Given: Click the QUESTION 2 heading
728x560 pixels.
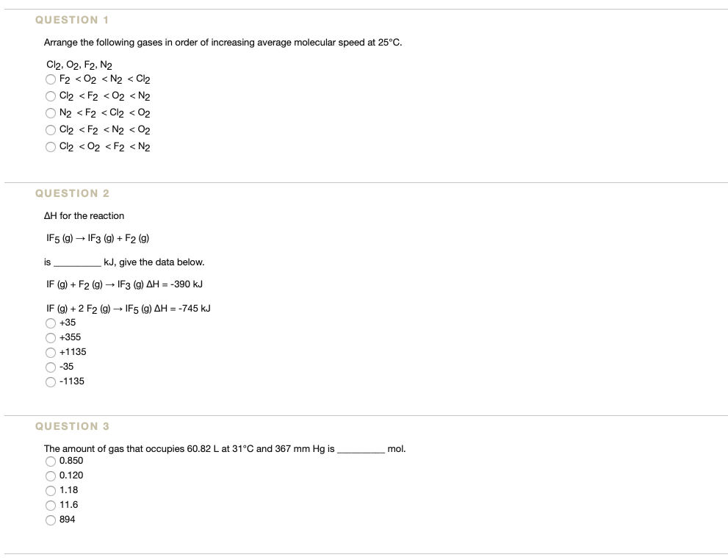Looking at the screenshot, I should pos(72,193).
